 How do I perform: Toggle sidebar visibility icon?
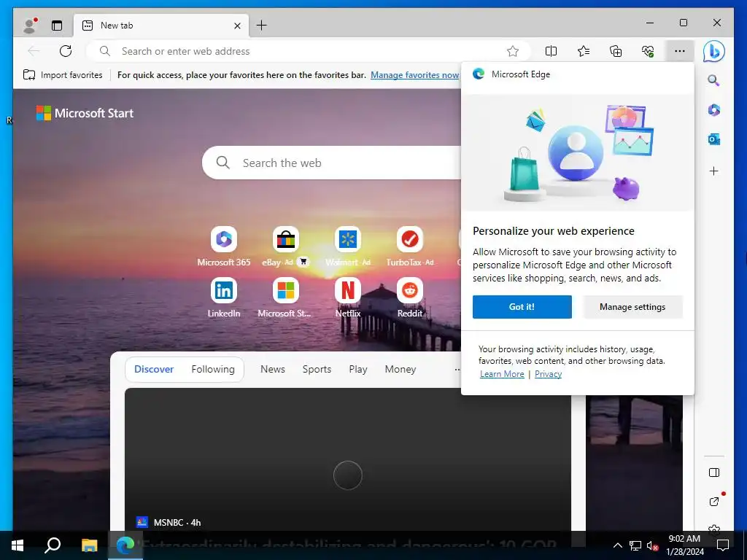[713, 472]
